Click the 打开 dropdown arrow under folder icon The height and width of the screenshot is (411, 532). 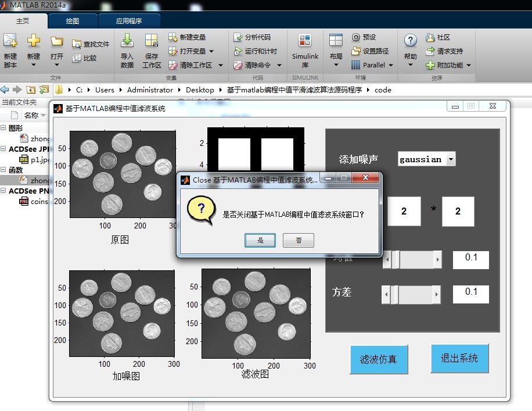point(57,65)
